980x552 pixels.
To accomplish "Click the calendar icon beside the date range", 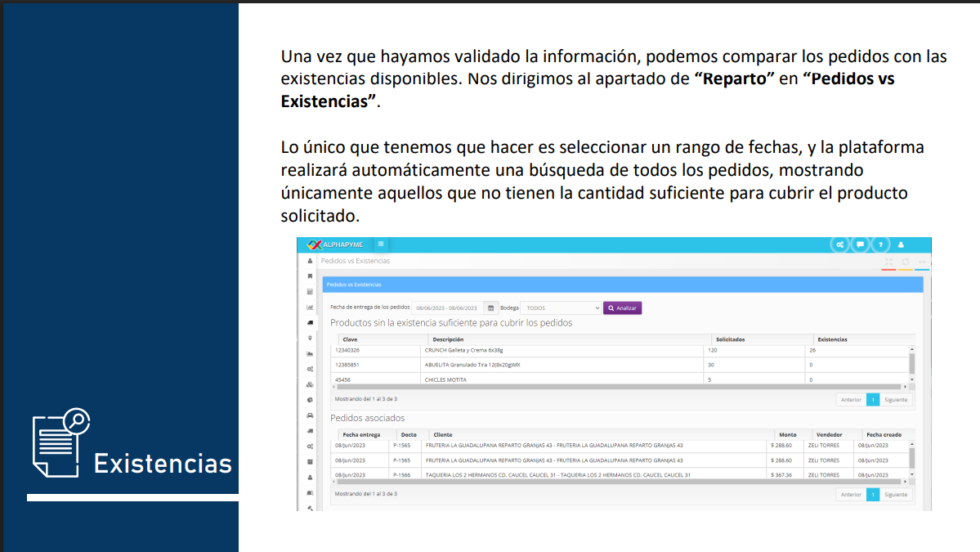I will [x=490, y=308].
